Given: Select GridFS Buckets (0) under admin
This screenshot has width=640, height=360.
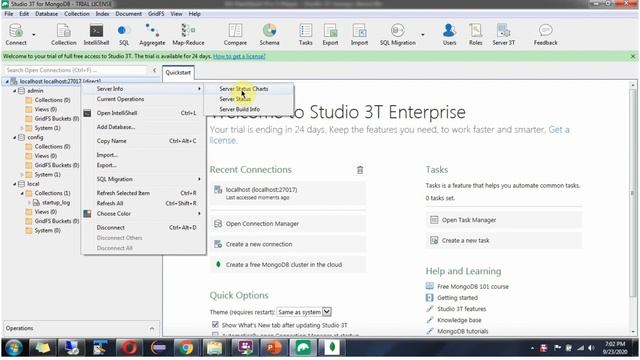Looking at the screenshot, I should pos(57,119).
